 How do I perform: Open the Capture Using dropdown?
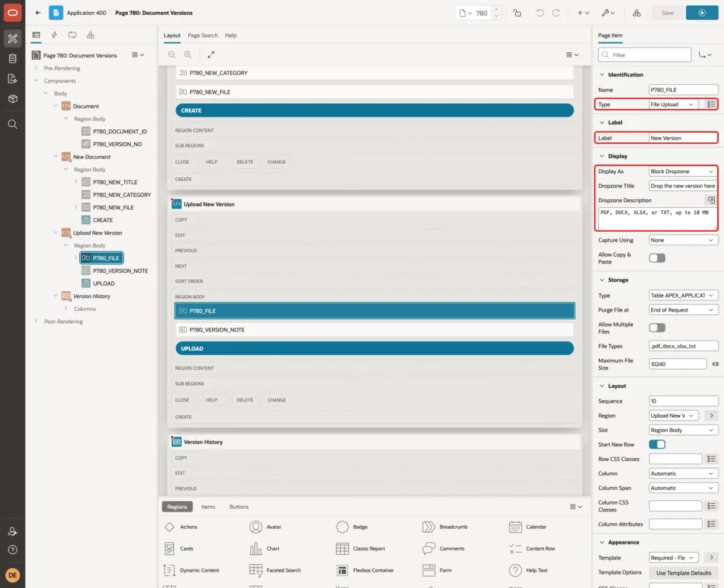[x=684, y=240]
